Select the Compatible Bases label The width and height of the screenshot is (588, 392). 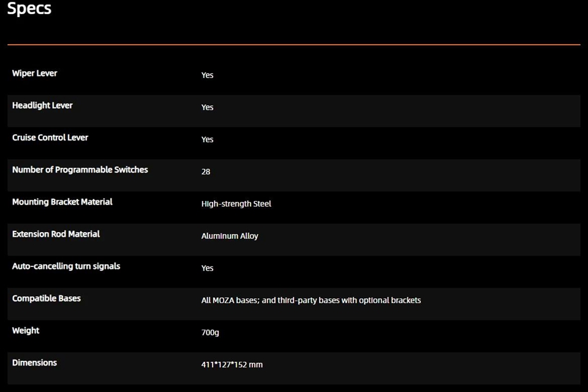(47, 298)
